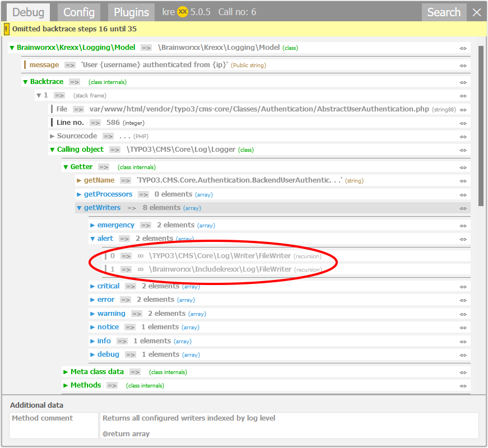Click the yellow warning icon beside omitted backtrace
The image size is (488, 448).
7,29
